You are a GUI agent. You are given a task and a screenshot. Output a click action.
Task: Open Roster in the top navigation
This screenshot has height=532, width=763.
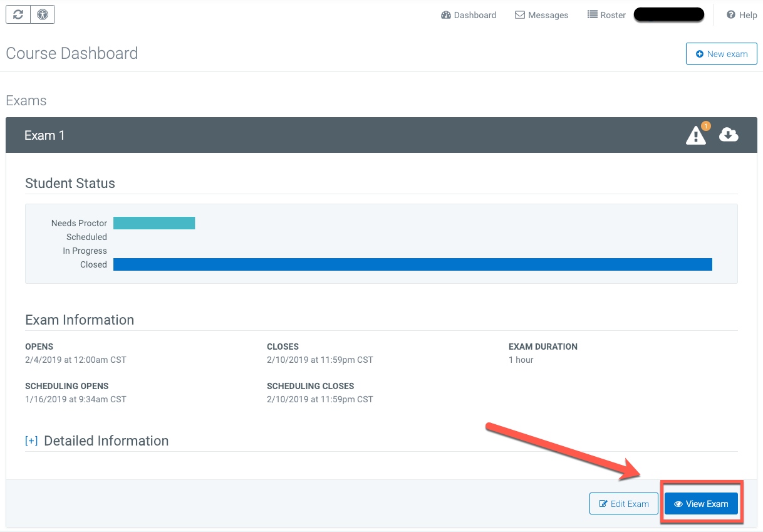pyautogui.click(x=606, y=15)
